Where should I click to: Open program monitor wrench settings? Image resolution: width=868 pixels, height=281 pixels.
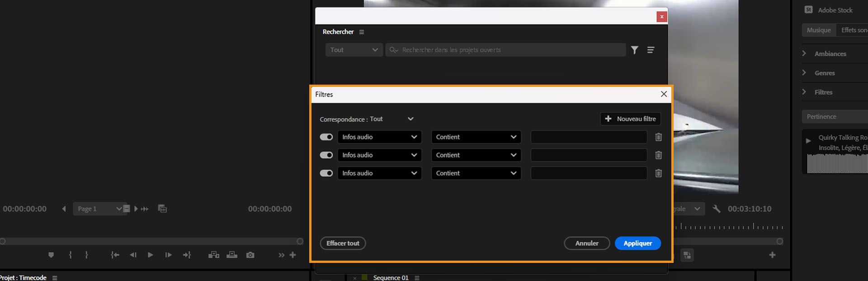point(716,209)
